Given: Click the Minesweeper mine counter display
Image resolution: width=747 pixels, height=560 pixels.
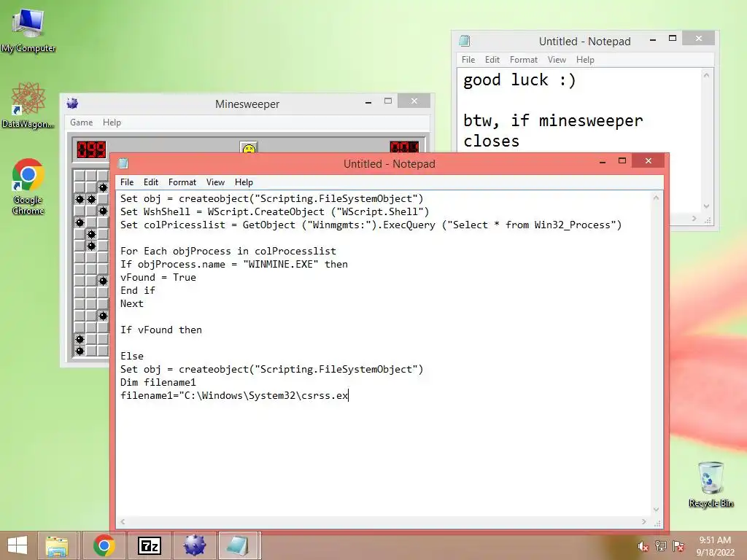Looking at the screenshot, I should pyautogui.click(x=91, y=149).
